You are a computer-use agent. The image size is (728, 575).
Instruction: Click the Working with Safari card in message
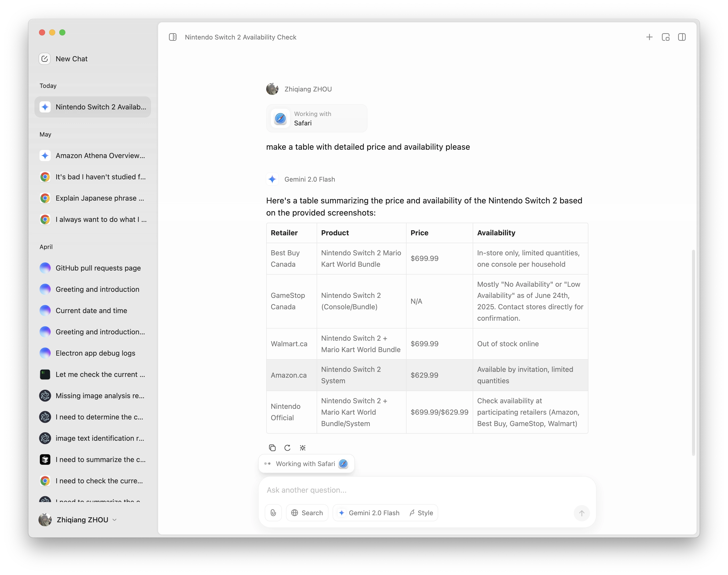click(317, 119)
